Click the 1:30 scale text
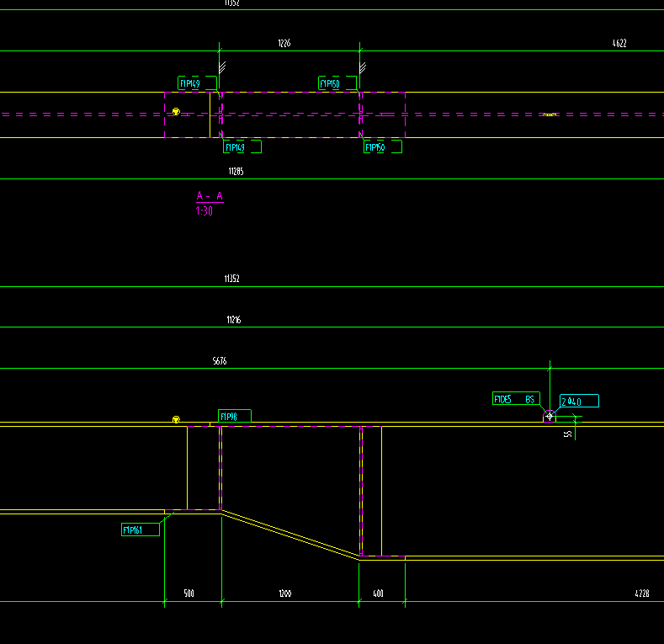 pos(204,211)
